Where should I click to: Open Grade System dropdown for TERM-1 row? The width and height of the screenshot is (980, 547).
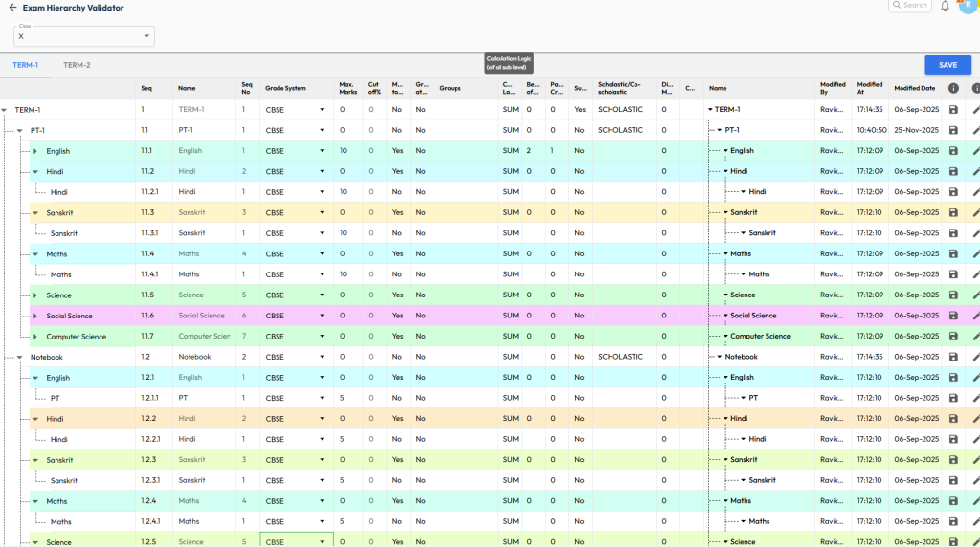[295, 110]
